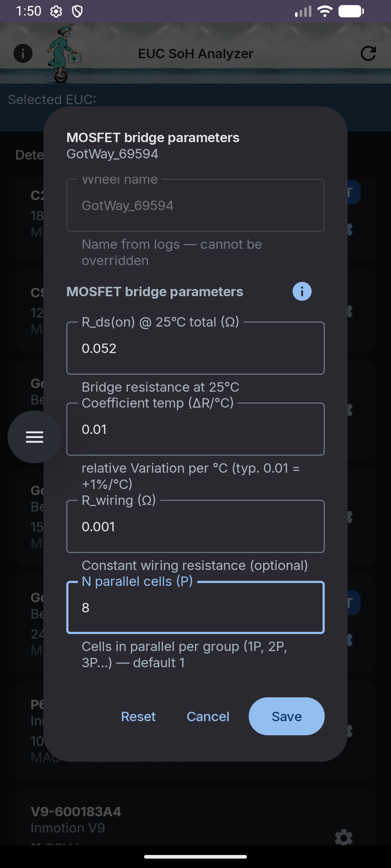
Task: Tap the EUC SoH Analyzer title
Action: tap(195, 54)
